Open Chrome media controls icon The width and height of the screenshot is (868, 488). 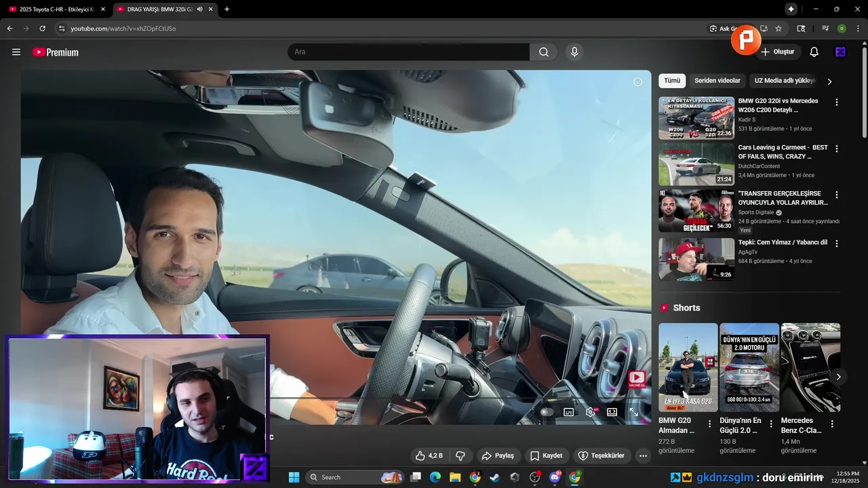pyautogui.click(x=825, y=28)
